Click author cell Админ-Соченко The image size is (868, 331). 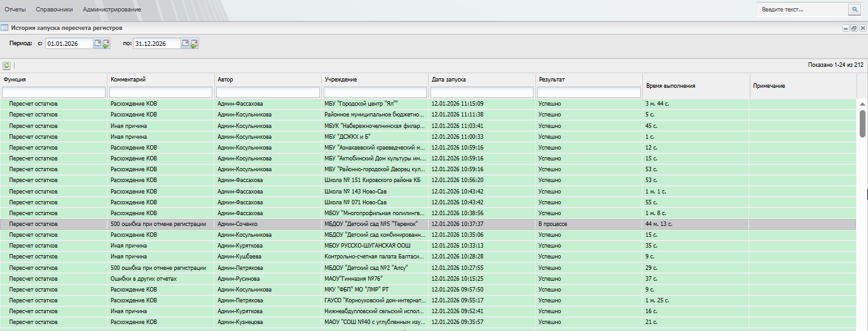237,224
